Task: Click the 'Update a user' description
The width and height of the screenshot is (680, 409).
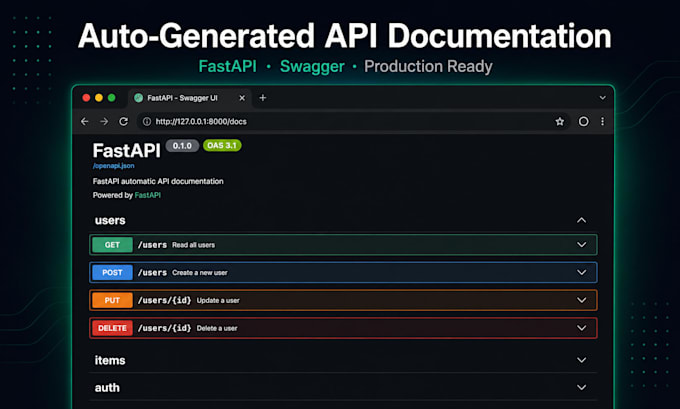Action: pyautogui.click(x=218, y=301)
